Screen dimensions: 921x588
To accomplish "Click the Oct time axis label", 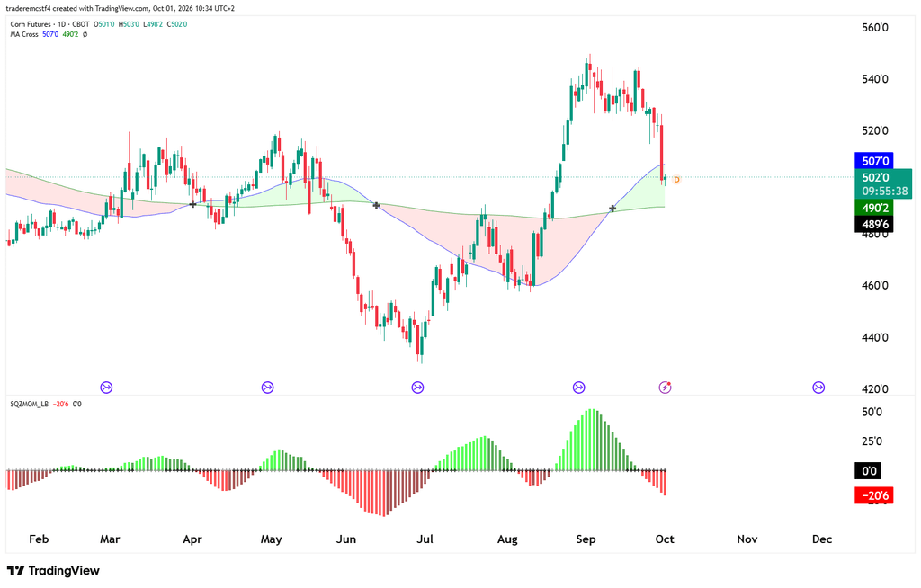I will (x=665, y=539).
